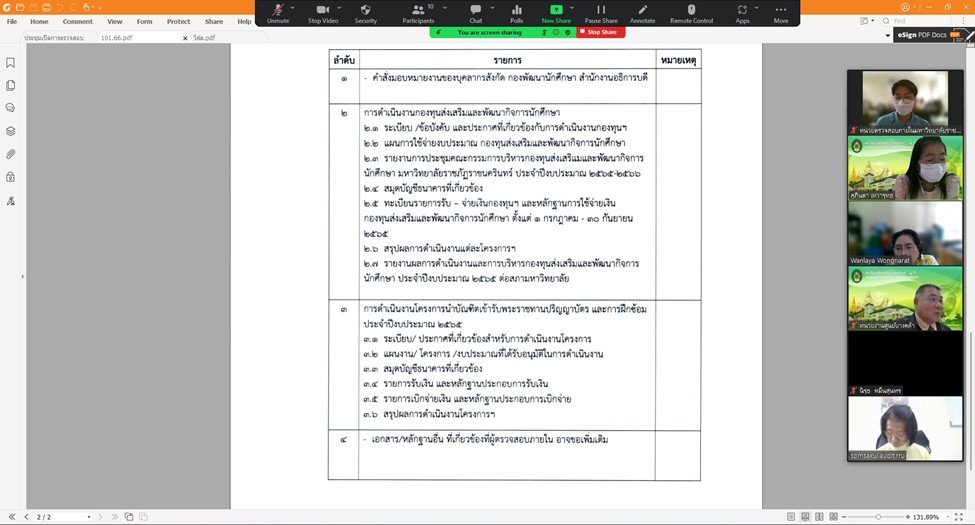Image resolution: width=975 pixels, height=525 pixels.
Task: Expand the arrow next to Unmute
Action: (x=293, y=7)
